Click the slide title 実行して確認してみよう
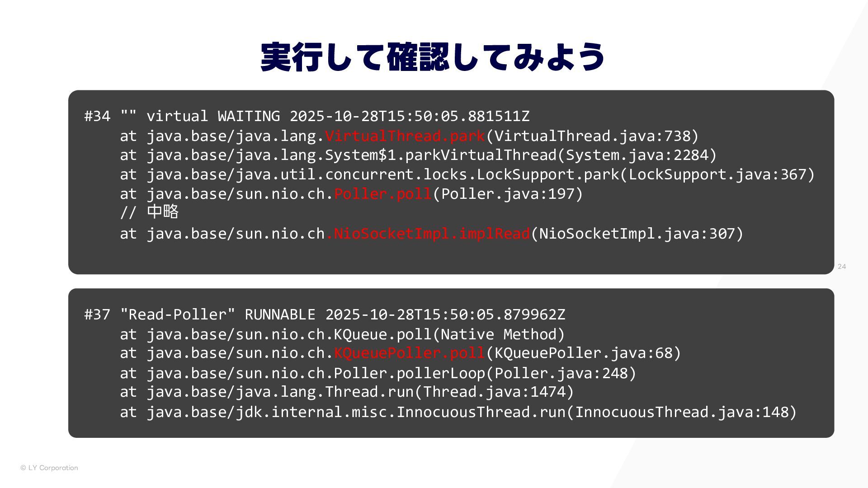This screenshot has width=868, height=488. tap(433, 57)
